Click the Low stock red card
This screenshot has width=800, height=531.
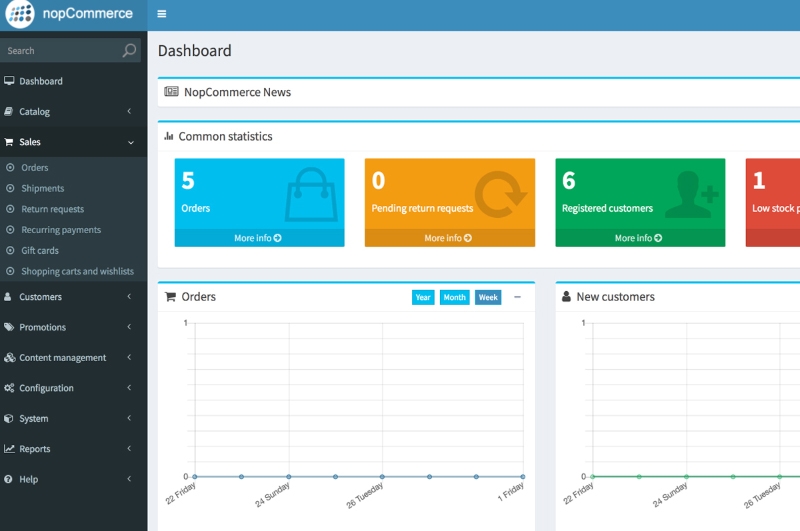click(x=772, y=203)
